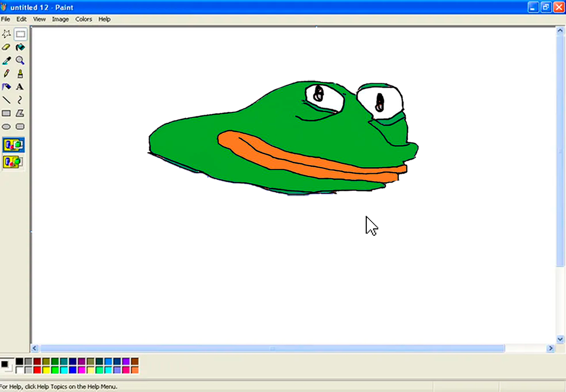
Task: Choose the Brush tool
Action: (x=20, y=73)
